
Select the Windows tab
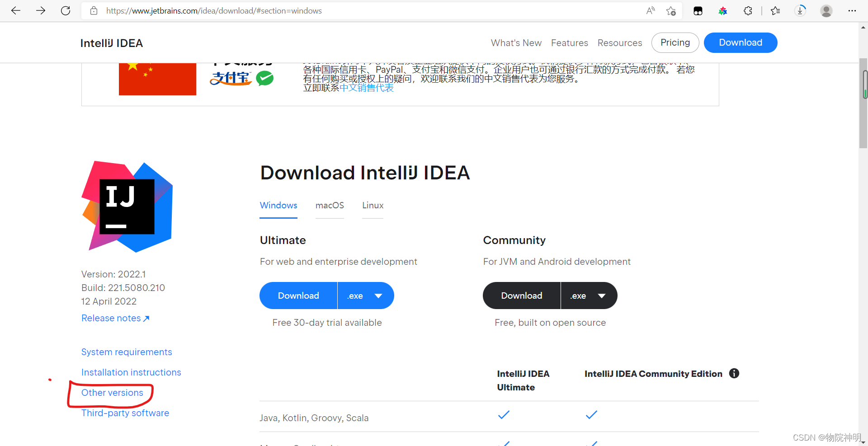(278, 206)
